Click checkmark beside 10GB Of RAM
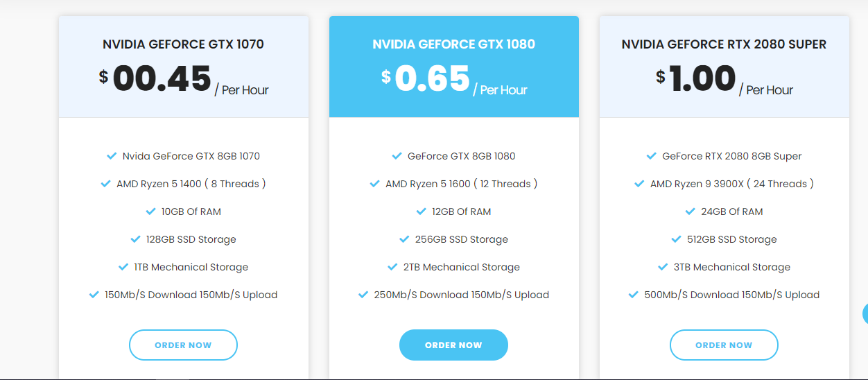868x380 pixels. tap(150, 211)
